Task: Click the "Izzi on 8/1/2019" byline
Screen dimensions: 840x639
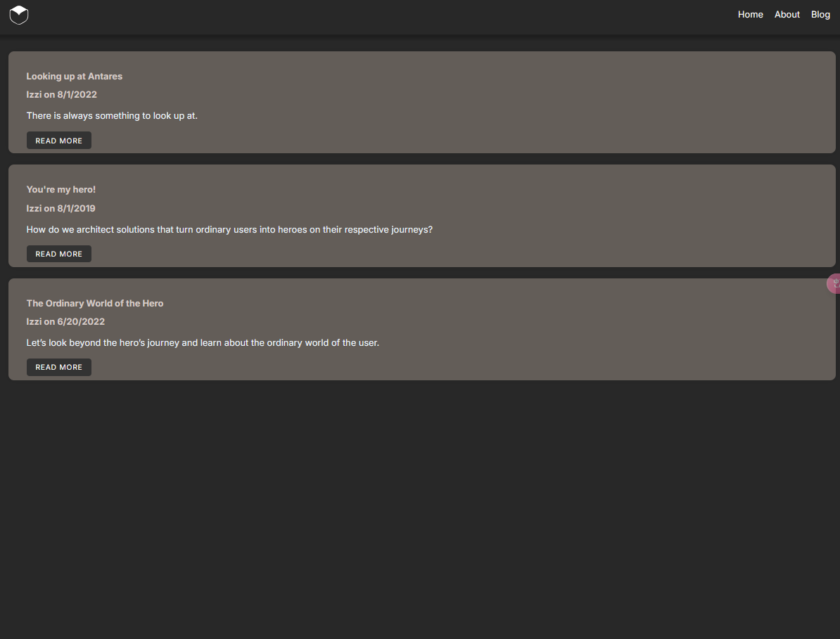Action: (x=61, y=208)
